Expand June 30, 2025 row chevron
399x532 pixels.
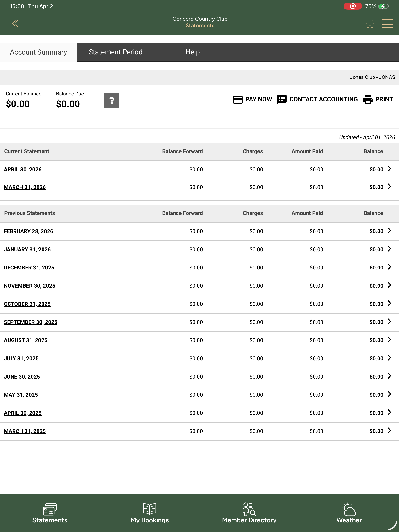389,376
